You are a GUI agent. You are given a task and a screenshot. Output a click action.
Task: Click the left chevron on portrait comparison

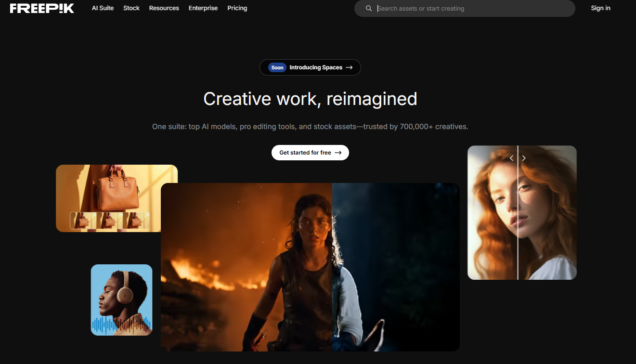511,158
